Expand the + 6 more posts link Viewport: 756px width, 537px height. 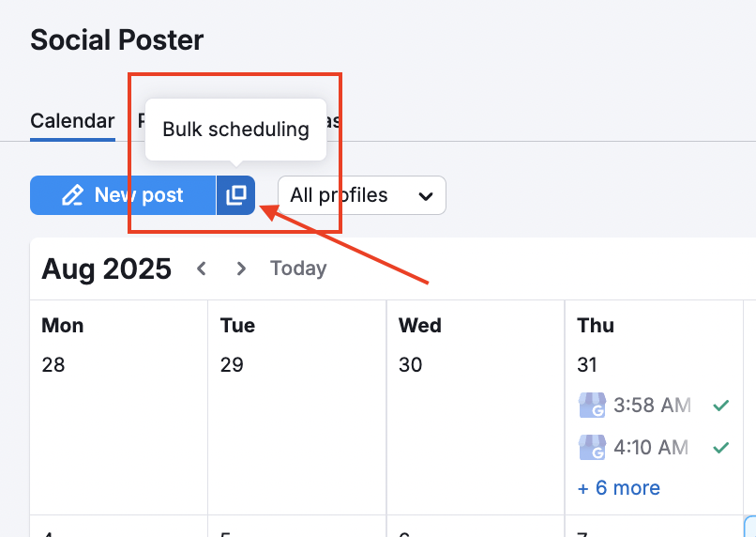point(619,488)
